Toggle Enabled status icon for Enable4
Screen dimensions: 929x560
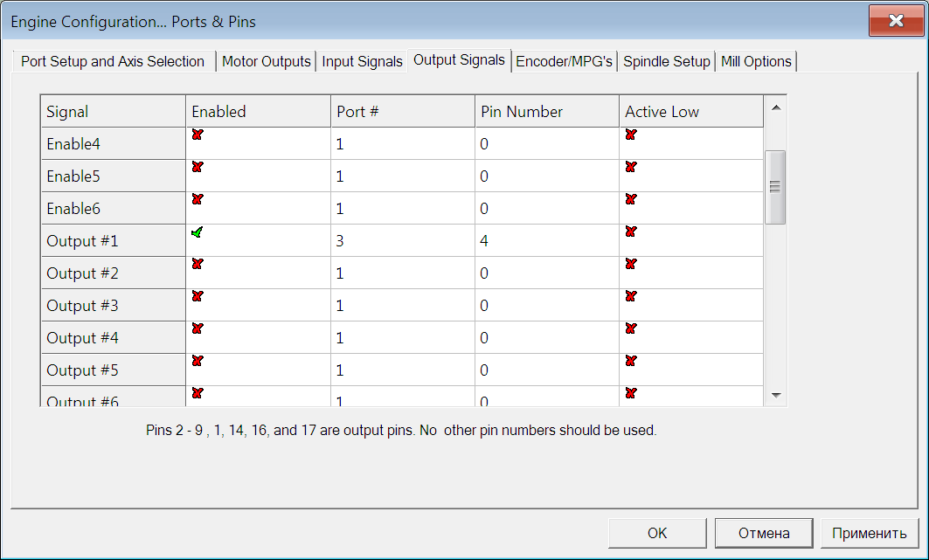[x=198, y=135]
